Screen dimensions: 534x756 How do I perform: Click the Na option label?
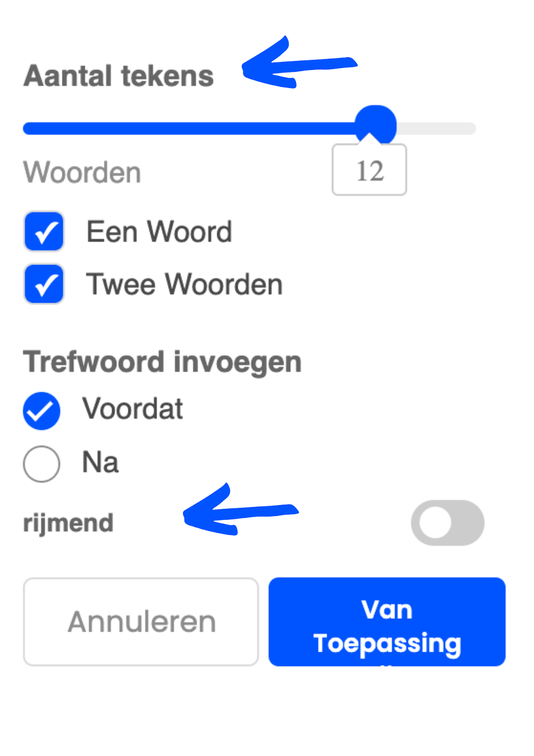point(100,462)
